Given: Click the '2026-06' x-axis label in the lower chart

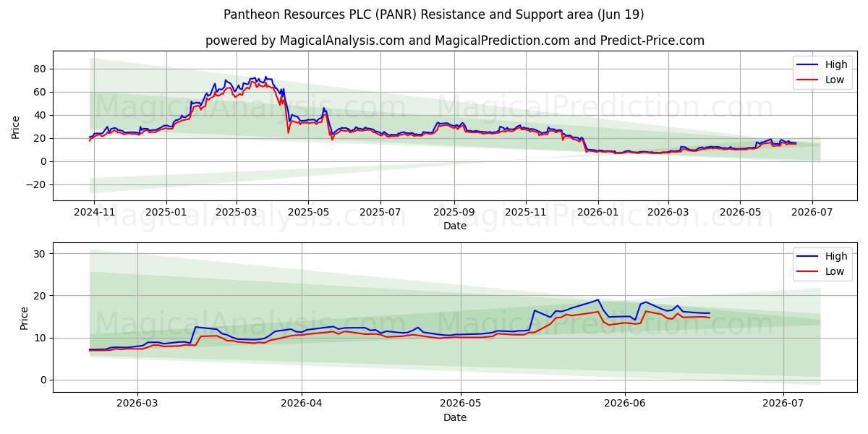Looking at the screenshot, I should (625, 404).
